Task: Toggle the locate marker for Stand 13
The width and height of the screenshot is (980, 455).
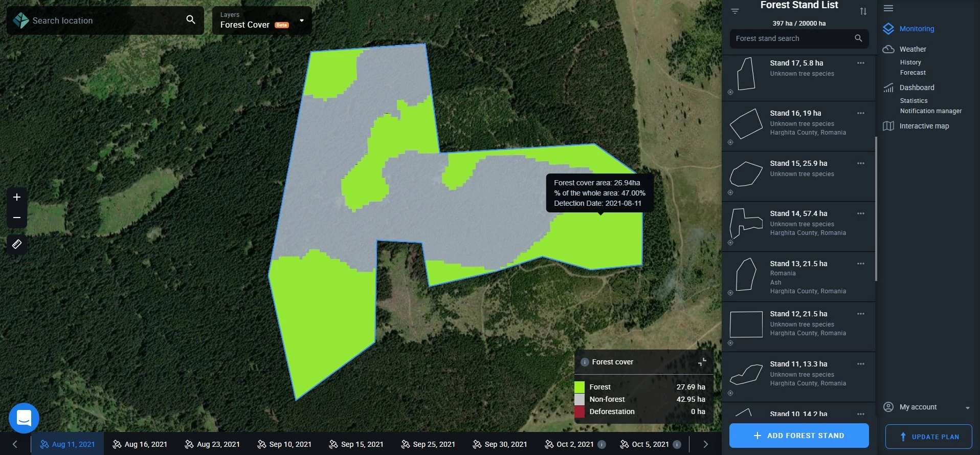Action: pyautogui.click(x=730, y=293)
